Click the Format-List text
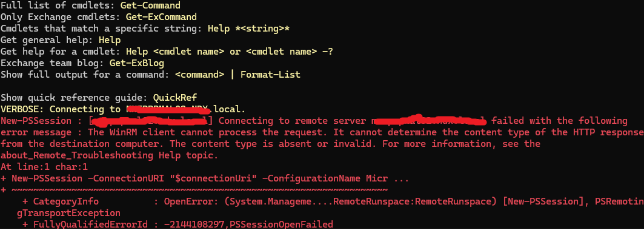The width and height of the screenshot is (644, 230). point(270,75)
